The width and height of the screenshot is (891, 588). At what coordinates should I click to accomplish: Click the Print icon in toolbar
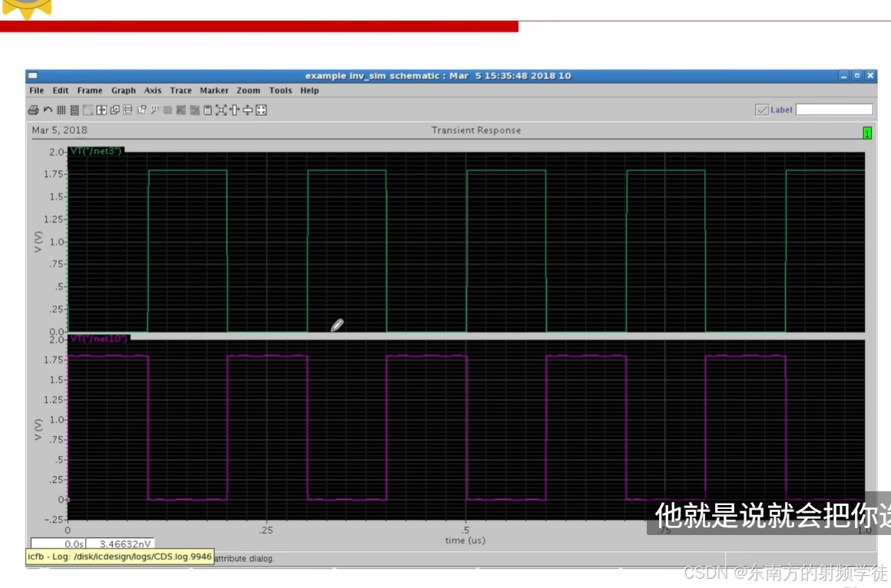click(34, 111)
